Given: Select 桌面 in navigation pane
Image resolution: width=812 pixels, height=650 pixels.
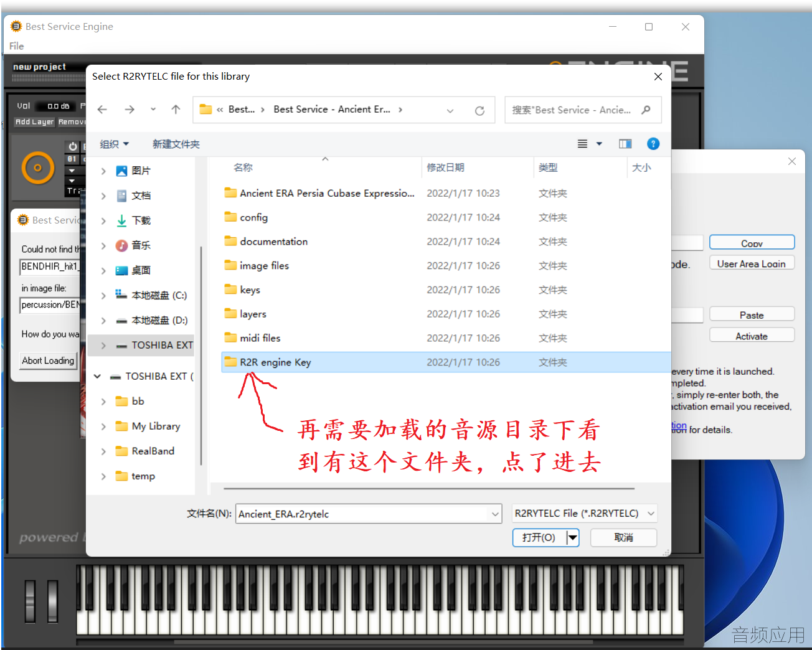Looking at the screenshot, I should (141, 270).
